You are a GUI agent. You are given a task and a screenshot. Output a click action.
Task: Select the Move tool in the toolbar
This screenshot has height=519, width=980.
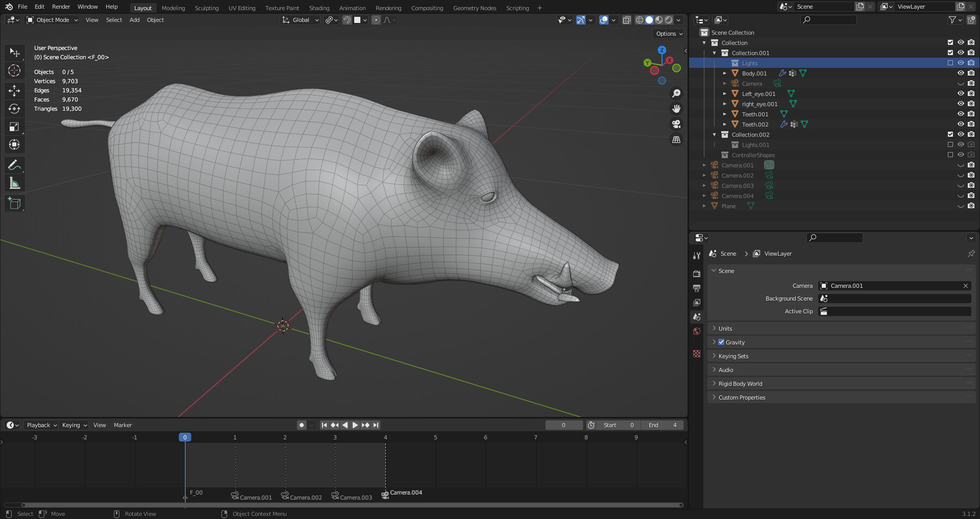14,91
